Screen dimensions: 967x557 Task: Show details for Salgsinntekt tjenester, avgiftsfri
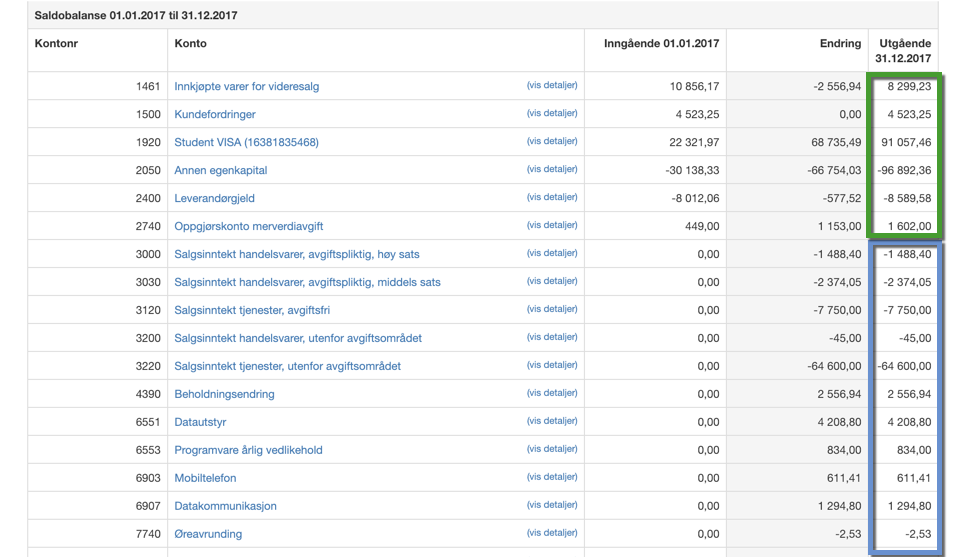click(552, 309)
